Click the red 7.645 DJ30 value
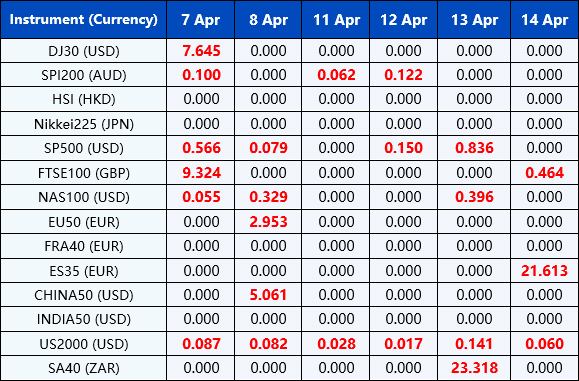579x381 pixels. pos(201,51)
